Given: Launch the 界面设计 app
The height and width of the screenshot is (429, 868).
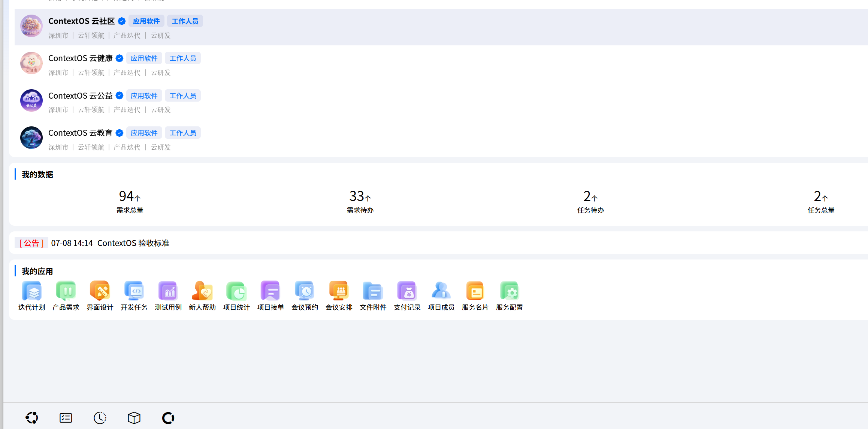Looking at the screenshot, I should (100, 291).
